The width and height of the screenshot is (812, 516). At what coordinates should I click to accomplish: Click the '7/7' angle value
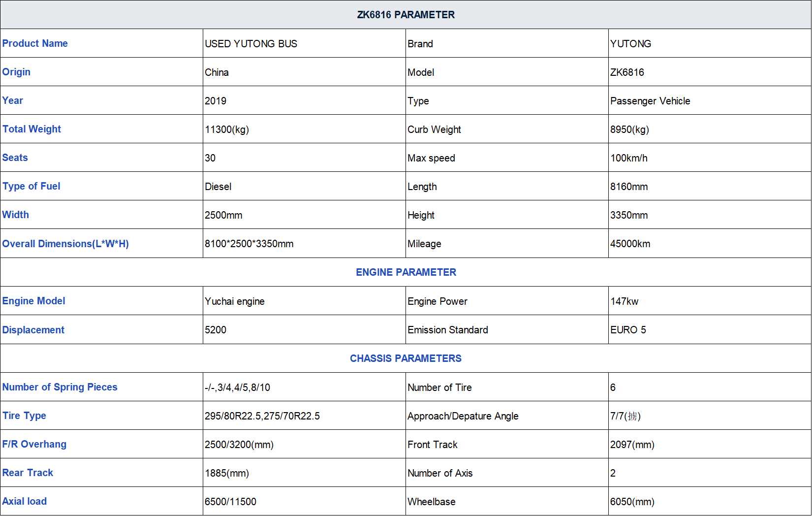pos(625,416)
